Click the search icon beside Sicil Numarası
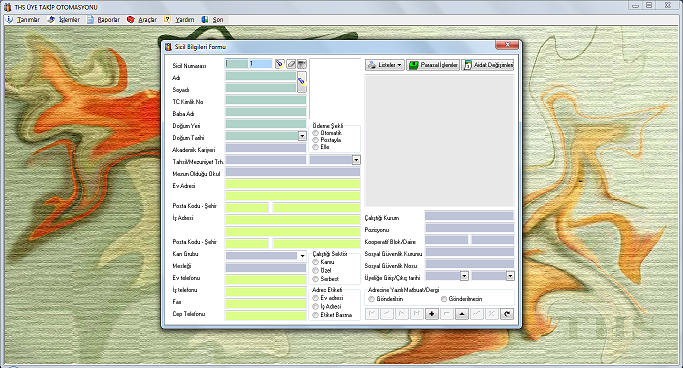This screenshot has height=369, width=683. (x=279, y=64)
